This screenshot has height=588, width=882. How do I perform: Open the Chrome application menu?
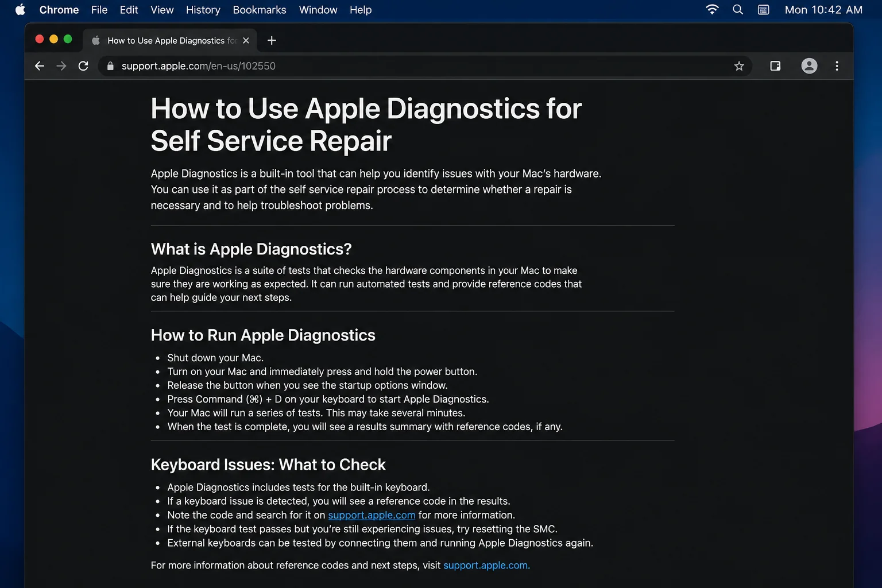tap(59, 10)
